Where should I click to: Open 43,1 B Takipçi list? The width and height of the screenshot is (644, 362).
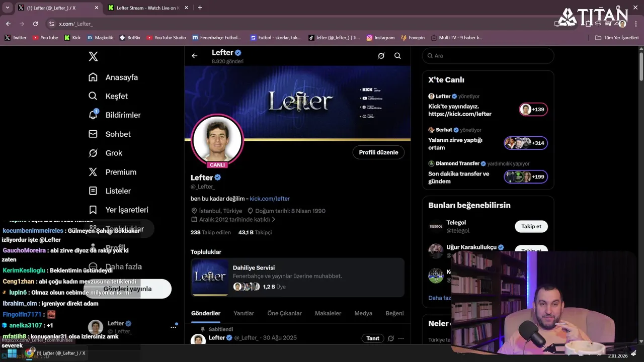click(x=255, y=232)
